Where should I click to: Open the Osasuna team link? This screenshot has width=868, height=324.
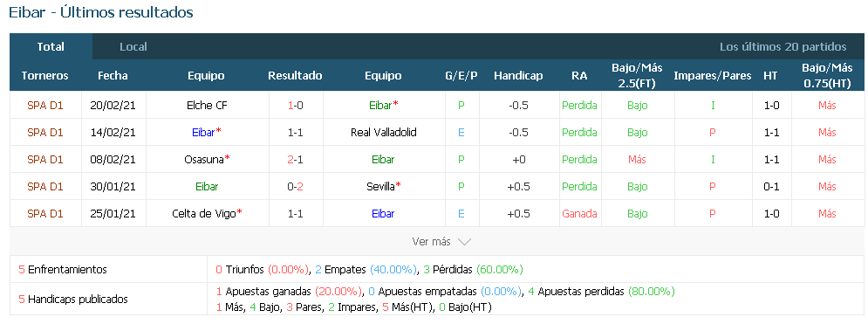click(x=205, y=160)
